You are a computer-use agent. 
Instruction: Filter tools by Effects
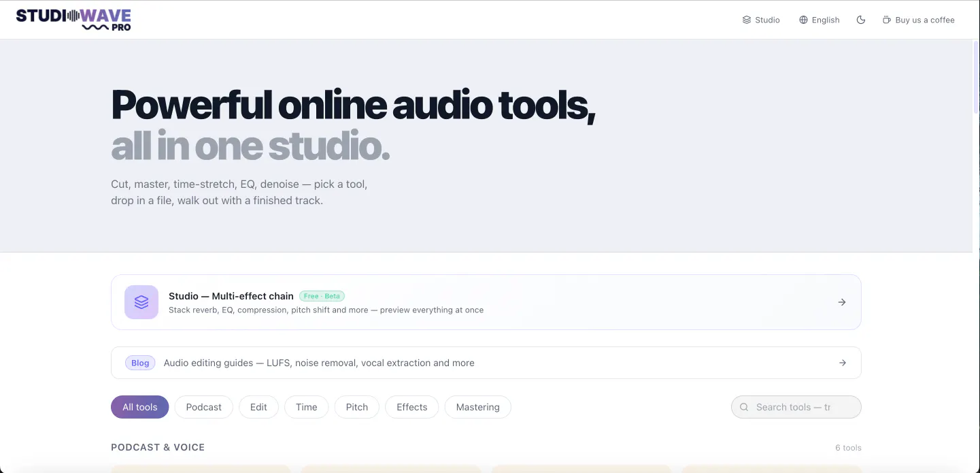412,407
